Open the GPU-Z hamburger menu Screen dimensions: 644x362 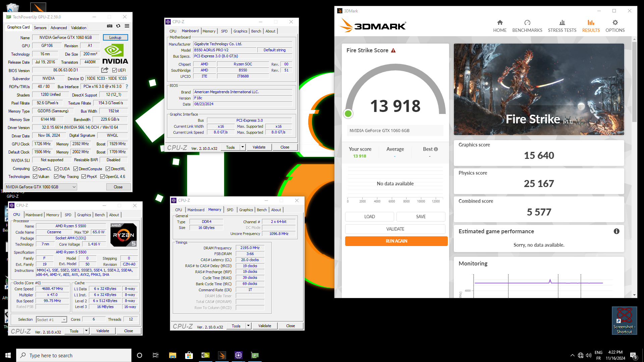[127, 26]
